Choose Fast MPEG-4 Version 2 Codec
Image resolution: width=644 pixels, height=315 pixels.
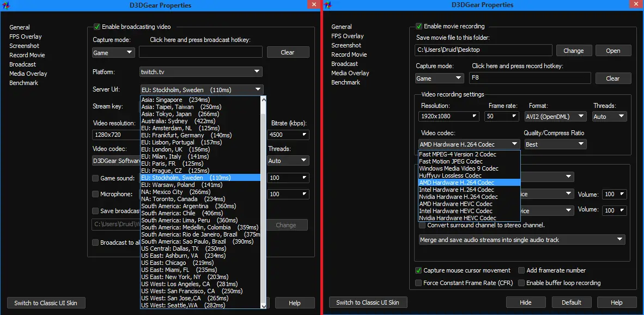[x=469, y=154]
